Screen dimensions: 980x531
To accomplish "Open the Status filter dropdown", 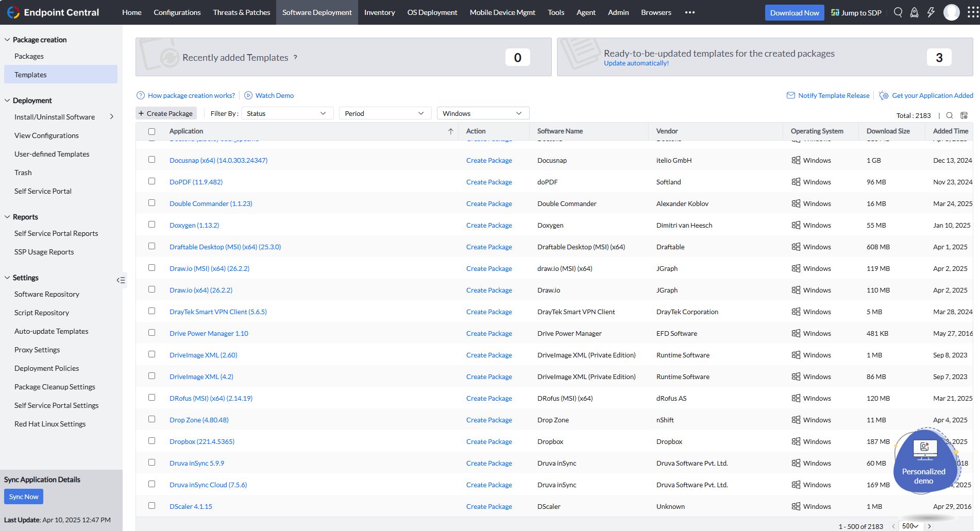I will pyautogui.click(x=287, y=113).
